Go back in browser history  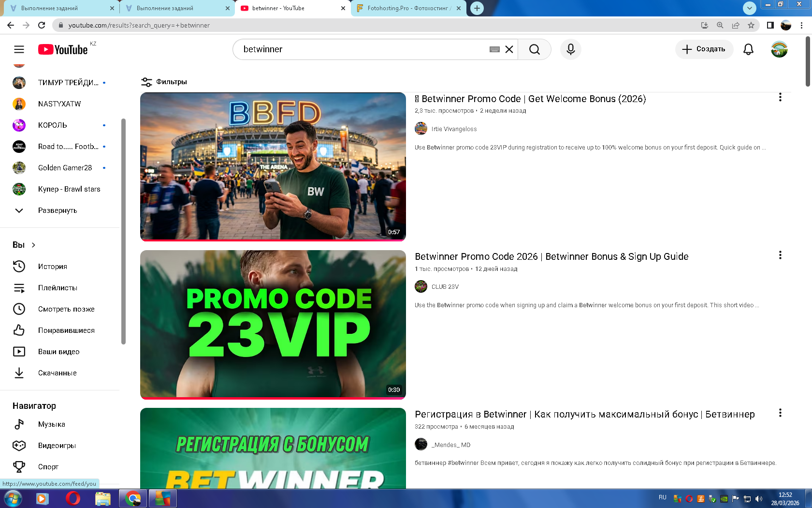(11, 25)
